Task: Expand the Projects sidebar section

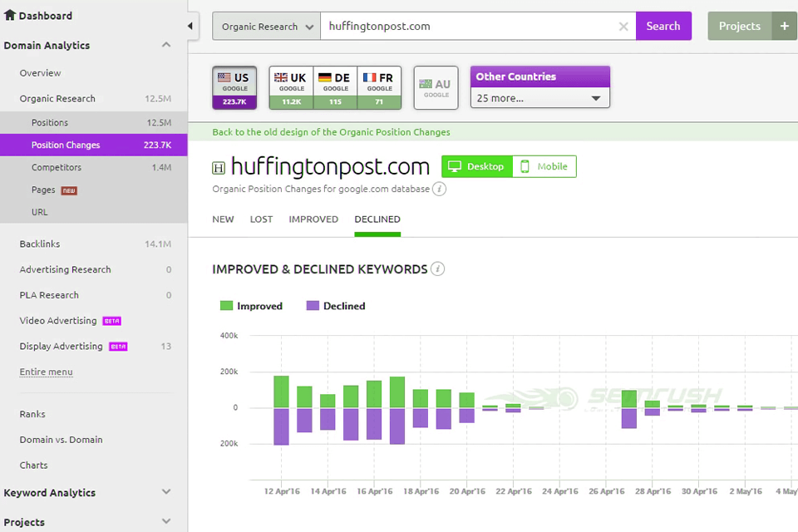Action: coord(166,521)
